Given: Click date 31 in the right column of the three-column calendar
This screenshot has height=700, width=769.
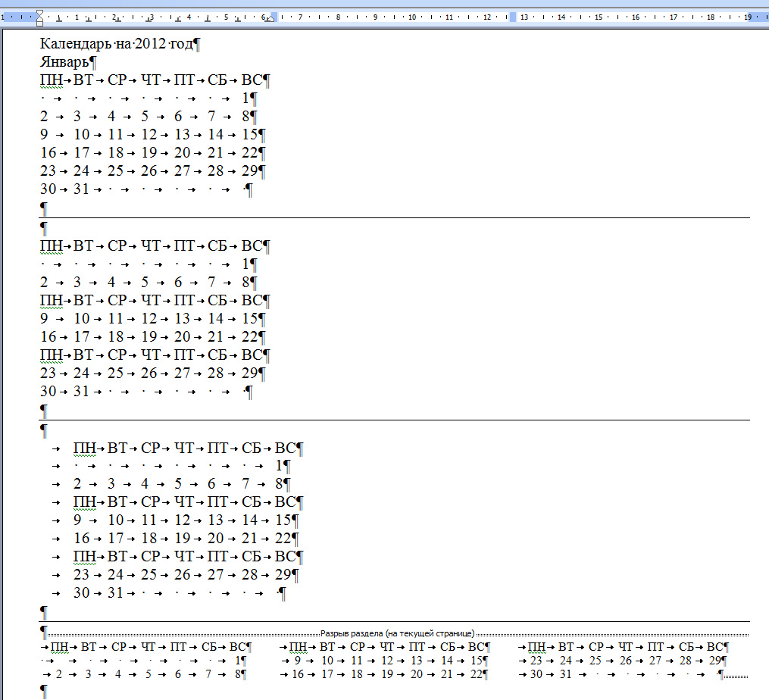Looking at the screenshot, I should [x=566, y=674].
